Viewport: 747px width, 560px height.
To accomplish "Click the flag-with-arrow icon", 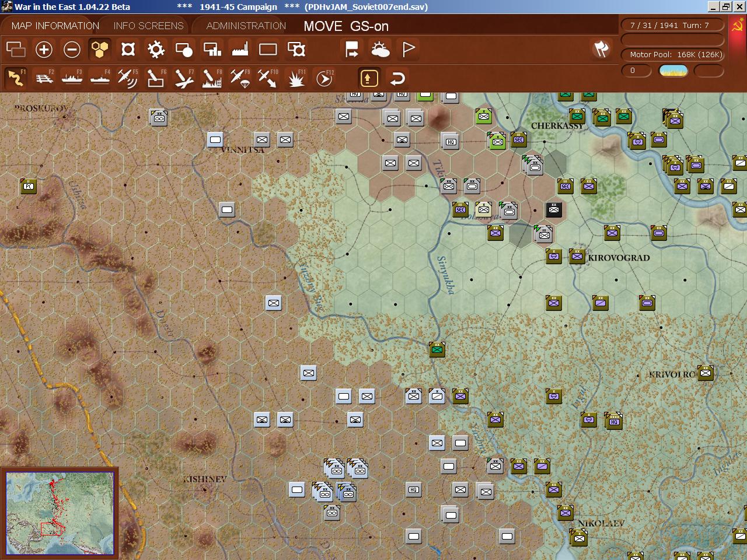I will point(352,50).
